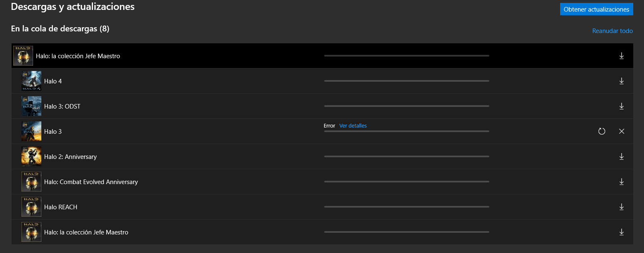This screenshot has height=253, width=644.
Task: Click the bottom Jefe Maestro collection thumbnail
Action: [x=31, y=232]
